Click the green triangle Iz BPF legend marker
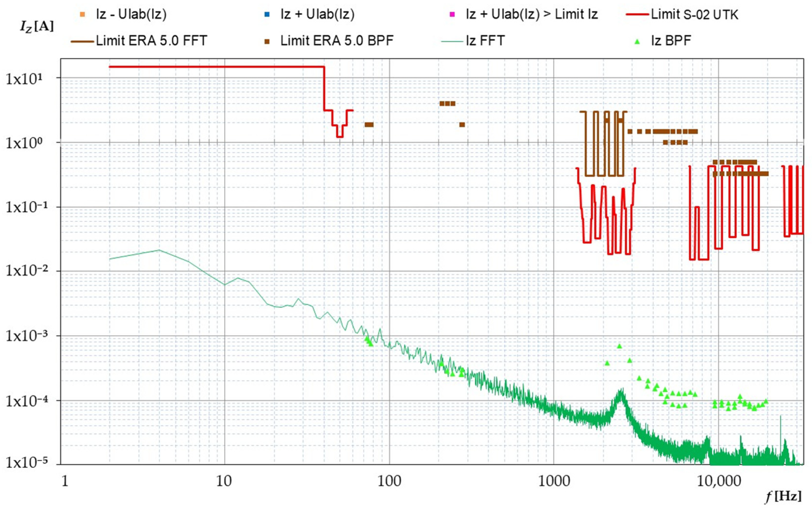The image size is (812, 512). 637,42
